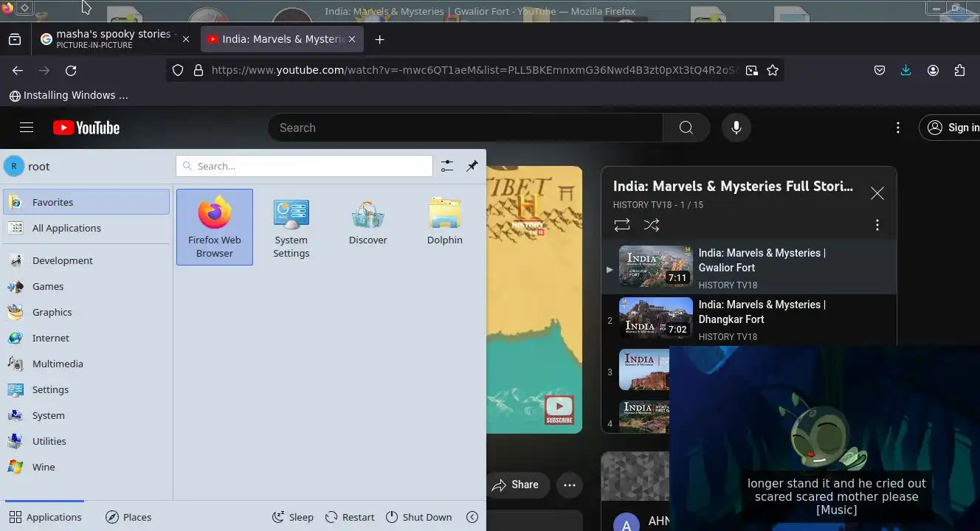Open the launcher configure settings icon
This screenshot has height=531, width=980.
447,166
